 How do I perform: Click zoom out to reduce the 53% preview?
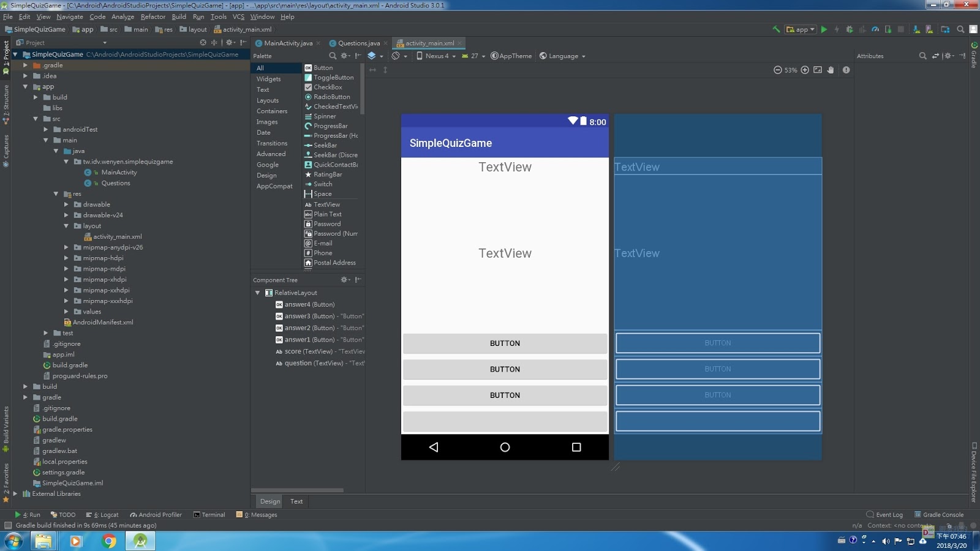(x=777, y=70)
